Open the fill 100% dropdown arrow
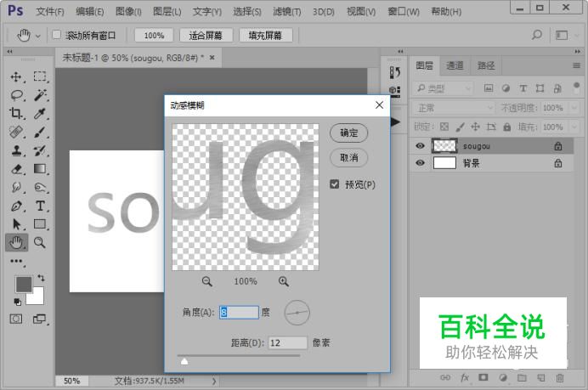 [x=574, y=127]
